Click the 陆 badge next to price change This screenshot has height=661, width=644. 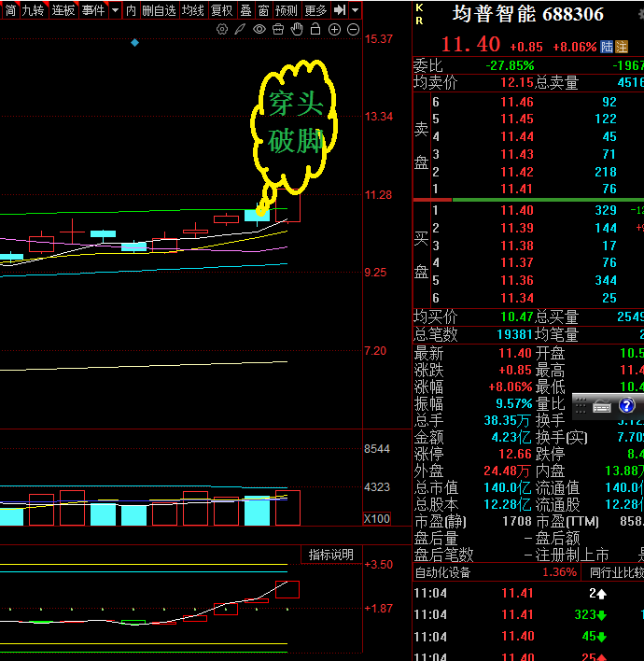tap(607, 47)
